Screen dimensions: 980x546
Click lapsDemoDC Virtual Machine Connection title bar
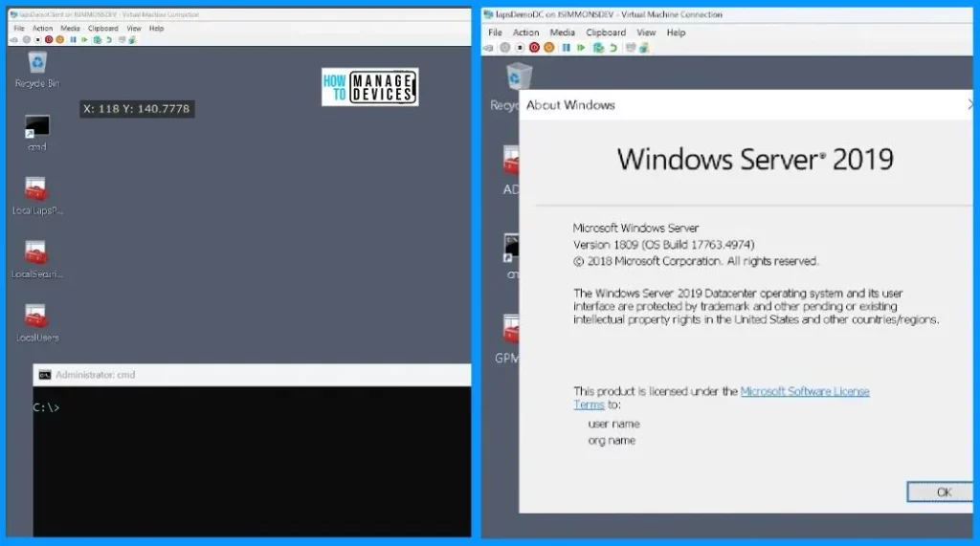click(x=726, y=14)
